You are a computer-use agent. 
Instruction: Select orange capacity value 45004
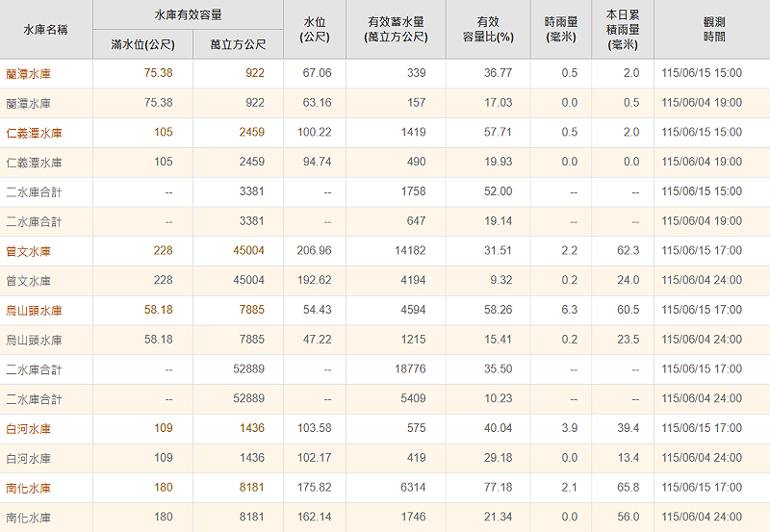coord(248,250)
